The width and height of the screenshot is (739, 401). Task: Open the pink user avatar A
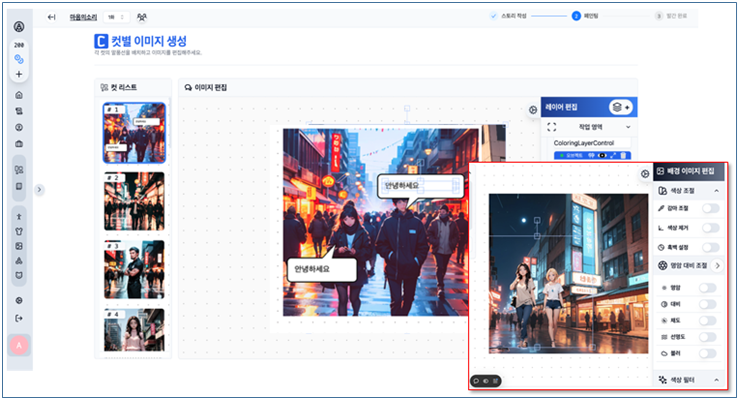[19, 345]
